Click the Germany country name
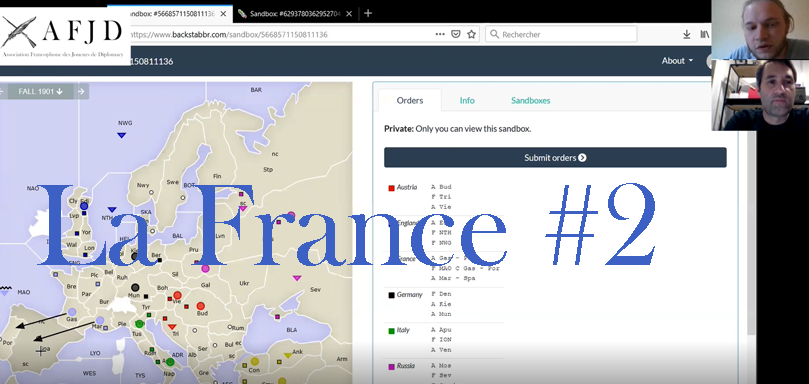Image resolution: width=809 pixels, height=384 pixels. coord(409,294)
